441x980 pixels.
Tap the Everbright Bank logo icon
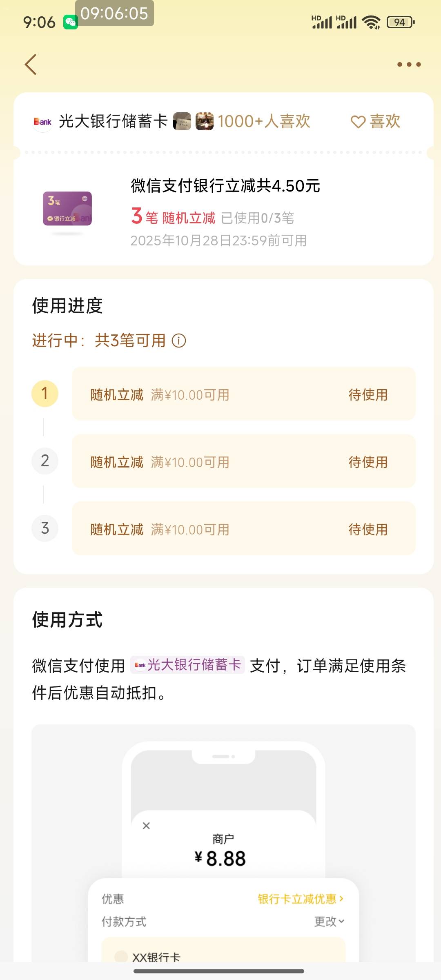pyautogui.click(x=42, y=122)
